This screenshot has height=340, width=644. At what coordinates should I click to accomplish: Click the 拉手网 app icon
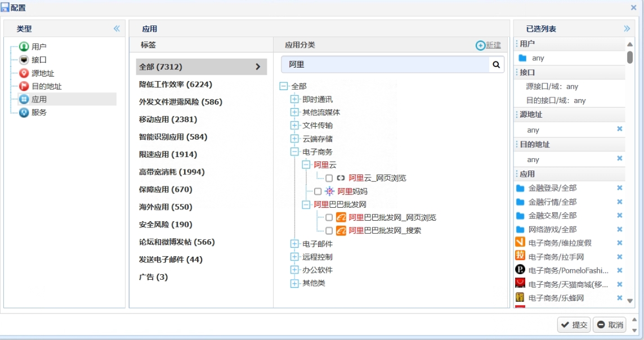pos(520,255)
